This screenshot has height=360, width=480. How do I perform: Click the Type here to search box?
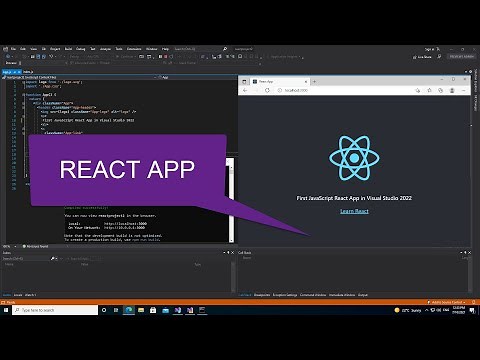pos(55,310)
